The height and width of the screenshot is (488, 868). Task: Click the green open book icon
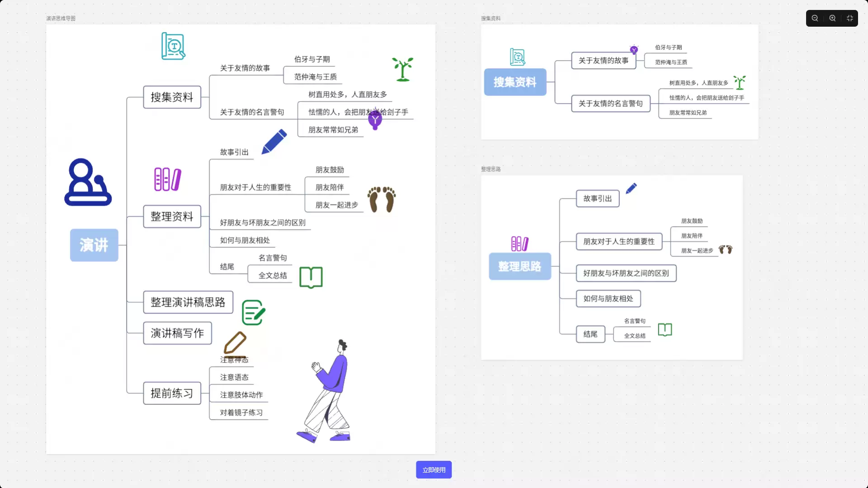point(311,277)
